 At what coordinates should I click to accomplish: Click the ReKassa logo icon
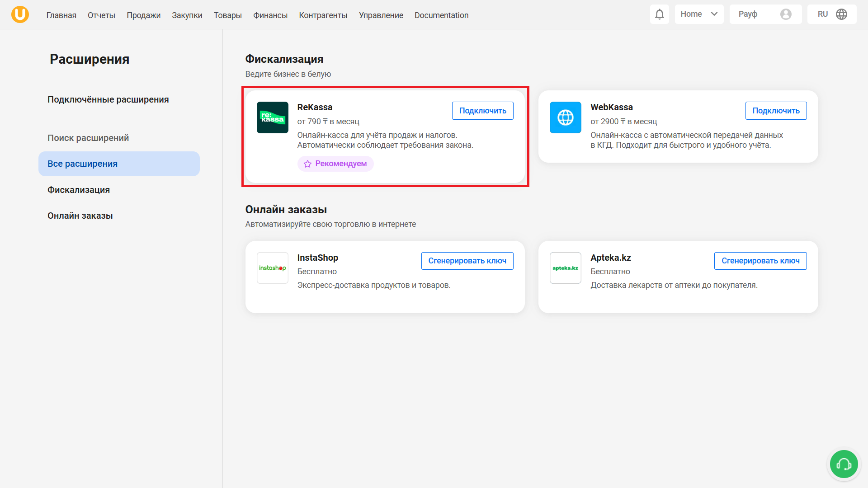(x=272, y=117)
